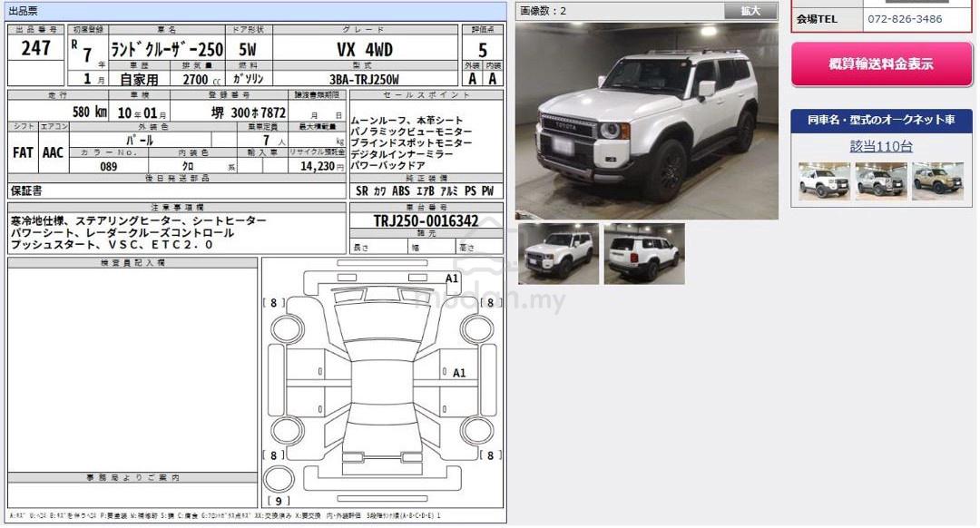Click the 画像数:2 label
This screenshot has width=980, height=528.
[544, 11]
